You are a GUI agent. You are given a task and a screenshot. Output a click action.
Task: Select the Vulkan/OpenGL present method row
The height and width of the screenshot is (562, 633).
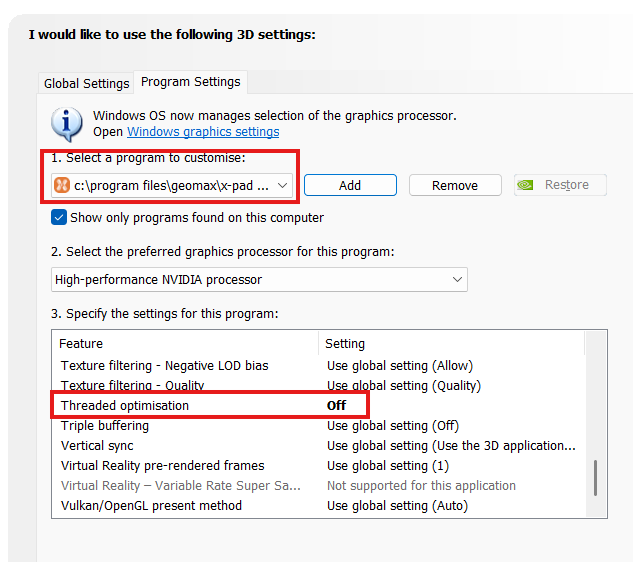(x=151, y=505)
